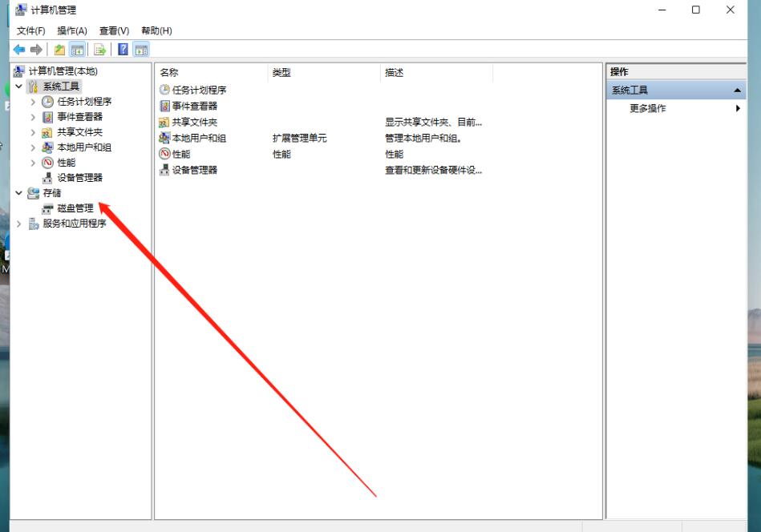Click 性能 type cell in center list
The width and height of the screenshot is (761, 532).
coord(281,154)
